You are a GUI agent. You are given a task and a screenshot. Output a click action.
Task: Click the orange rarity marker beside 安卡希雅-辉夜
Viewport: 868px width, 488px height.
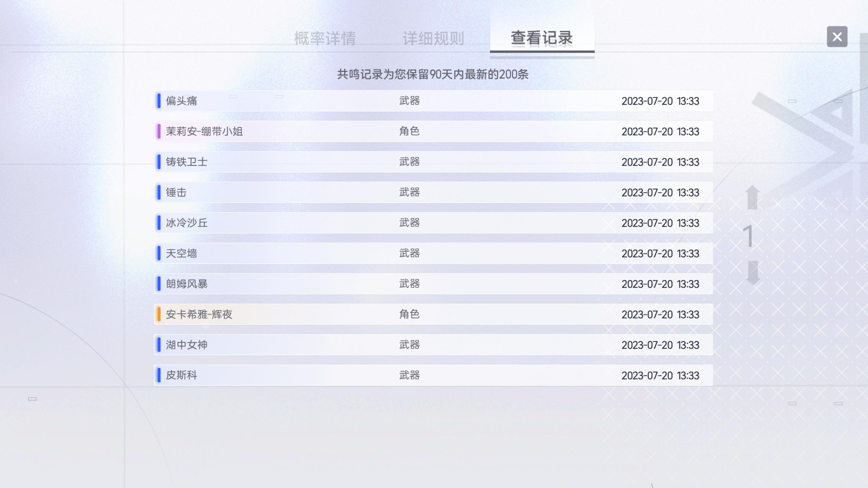click(x=159, y=314)
